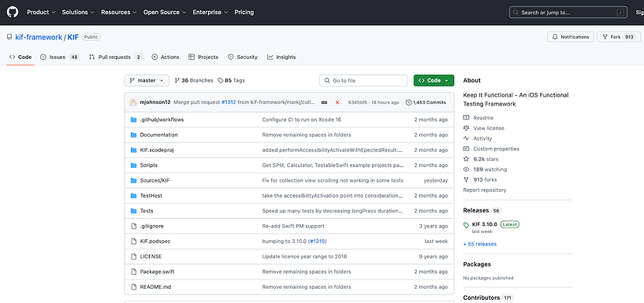Open the green Code dropdown button
This screenshot has height=303, width=644.
434,80
